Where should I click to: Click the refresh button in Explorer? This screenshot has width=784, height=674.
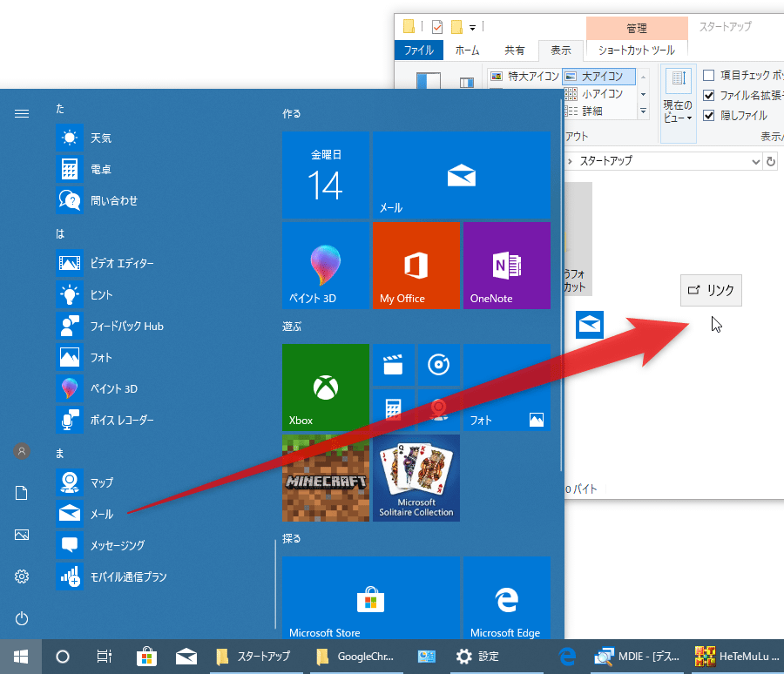point(771,161)
